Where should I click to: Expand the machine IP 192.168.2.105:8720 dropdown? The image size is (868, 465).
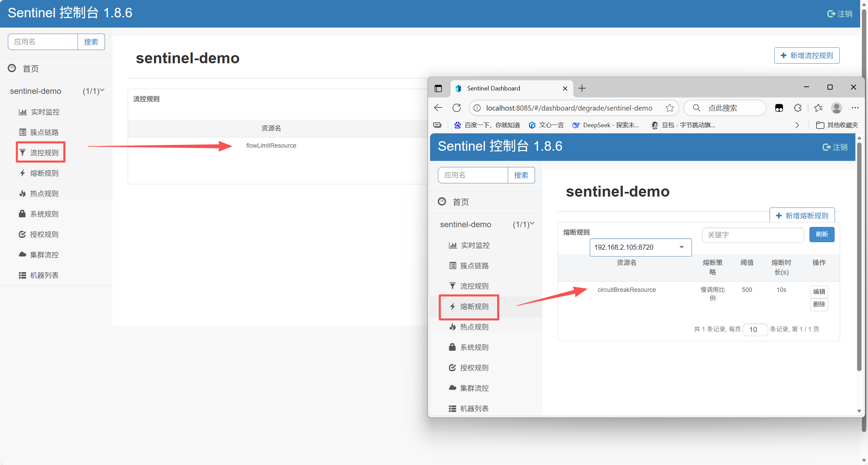640,247
